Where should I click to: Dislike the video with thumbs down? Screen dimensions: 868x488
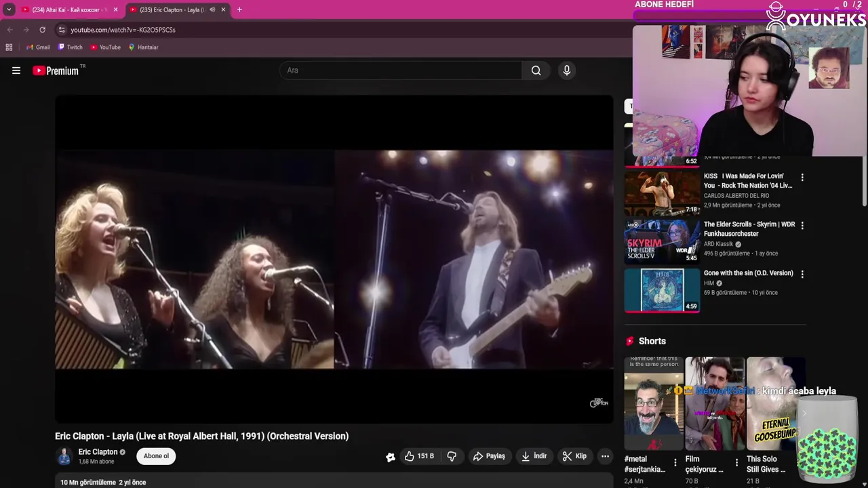[452, 456]
